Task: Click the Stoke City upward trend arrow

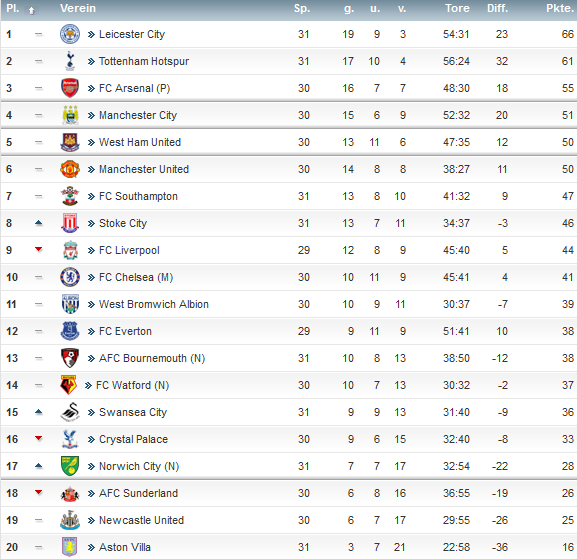Action: [39, 223]
